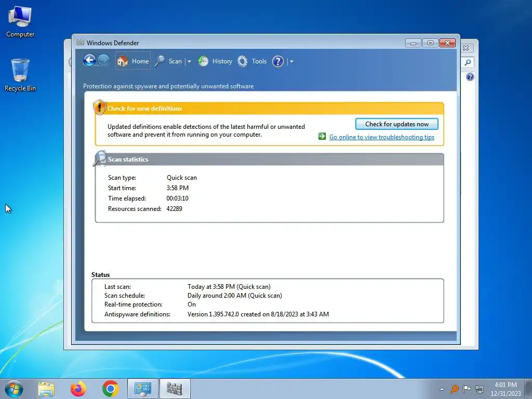Screen dimensions: 532x399
Task: Select 'Today at 3:58 PM (Quick scan)' text
Action: click(229, 287)
